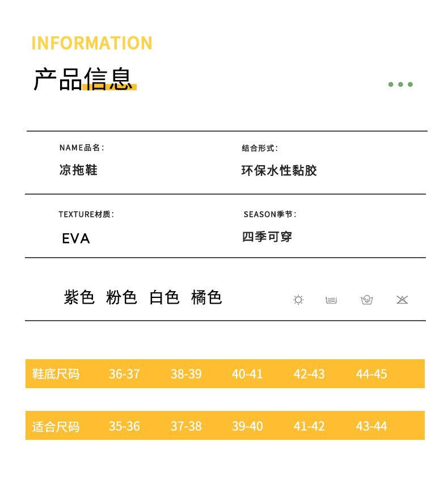Click the yellow INFORMATION title
This screenshot has width=448, height=500.
point(92,43)
